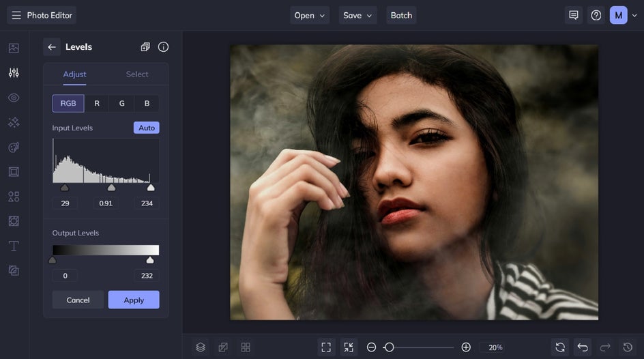Open the Overlays sidebar icon at bottom
Image resolution: width=644 pixels, height=359 pixels.
pos(14,271)
